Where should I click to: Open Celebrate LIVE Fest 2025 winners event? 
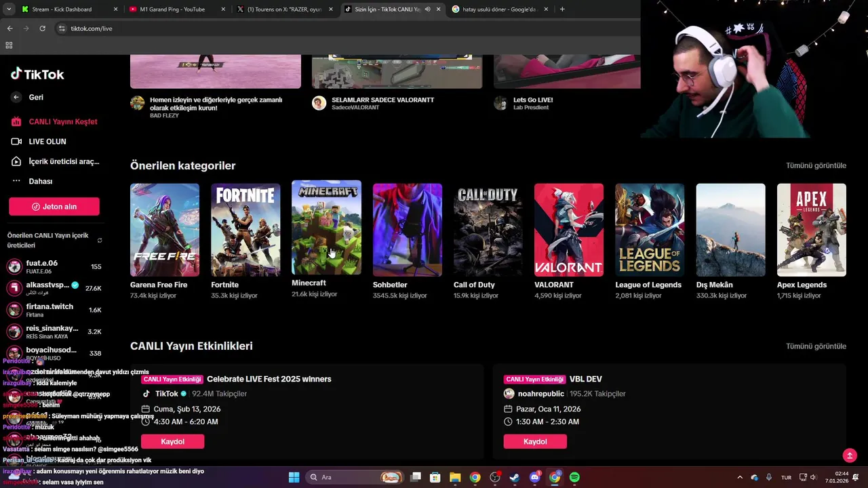click(x=269, y=379)
